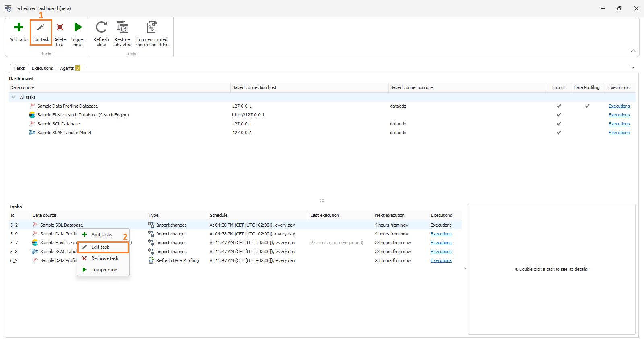This screenshot has width=644, height=343.
Task: Click the Delete task red X icon
Action: [x=60, y=27]
